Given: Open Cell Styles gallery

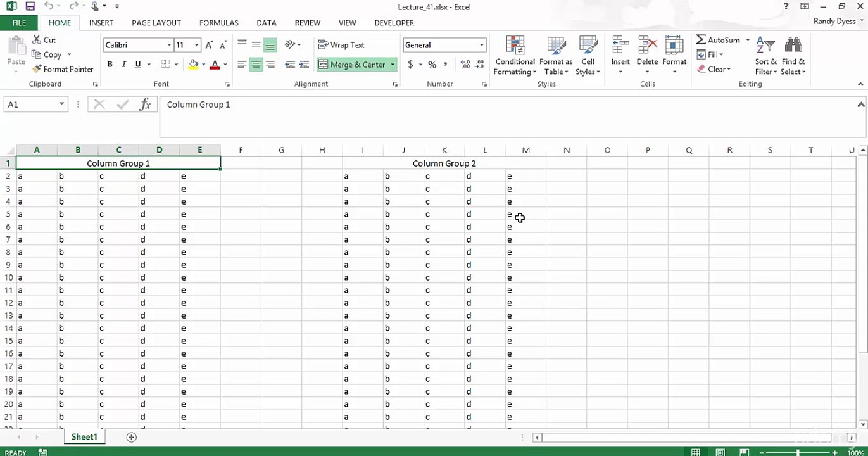Looking at the screenshot, I should (x=588, y=56).
